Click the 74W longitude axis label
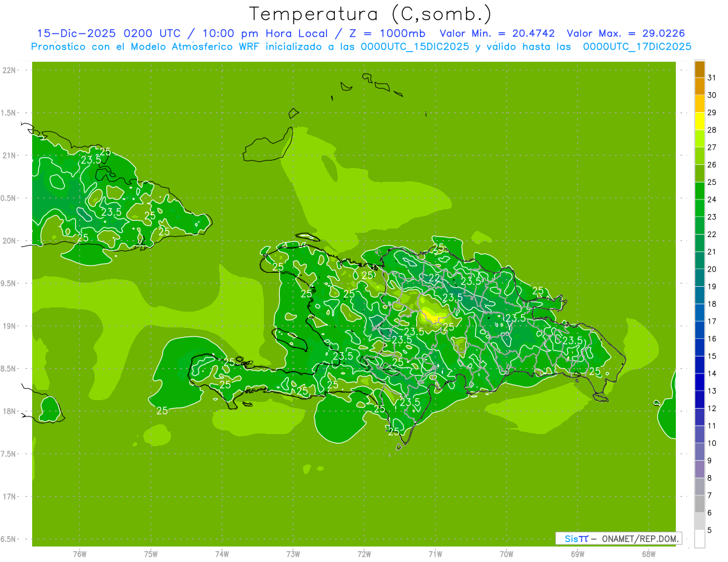 click(x=221, y=554)
